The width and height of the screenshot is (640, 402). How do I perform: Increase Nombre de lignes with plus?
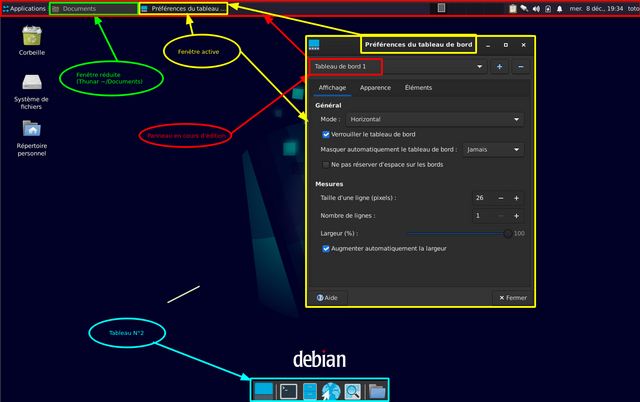point(516,216)
